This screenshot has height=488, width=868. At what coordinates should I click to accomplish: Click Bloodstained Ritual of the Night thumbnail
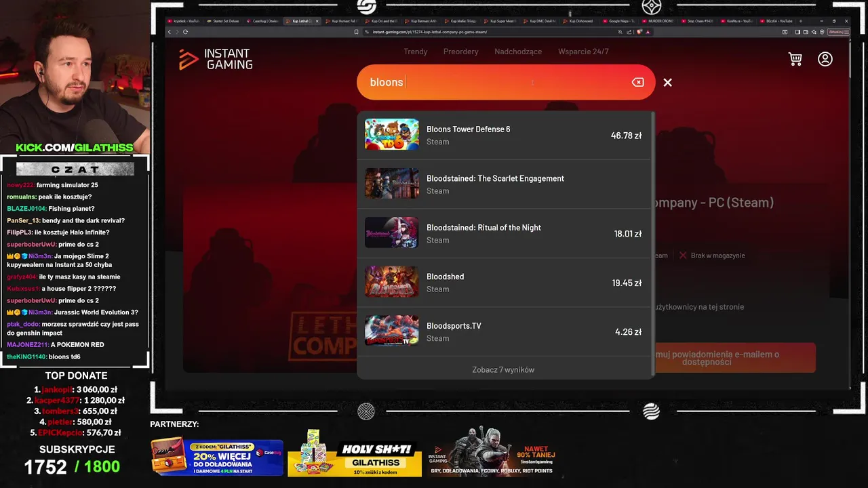392,232
